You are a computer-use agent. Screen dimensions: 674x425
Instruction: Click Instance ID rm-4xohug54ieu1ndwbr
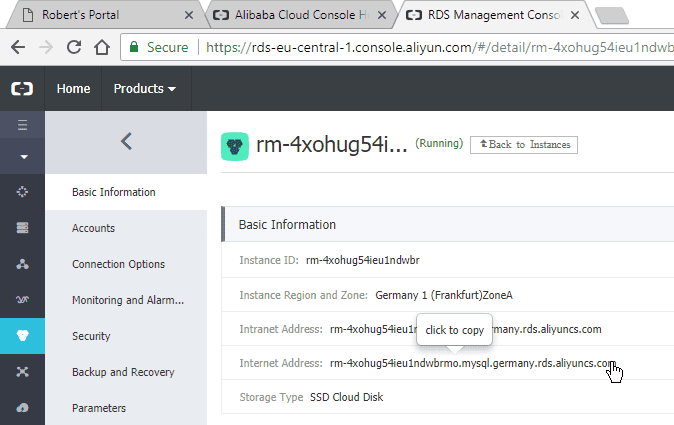click(x=362, y=260)
